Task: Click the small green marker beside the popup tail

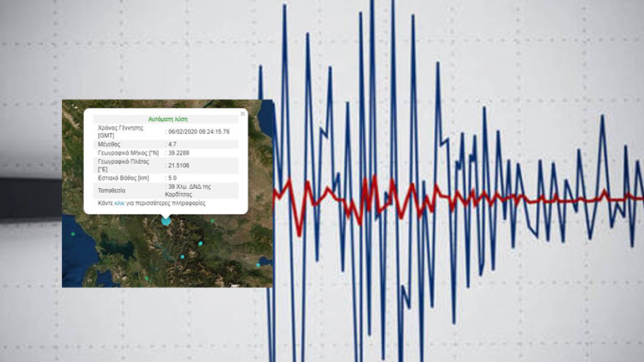Action: click(x=212, y=221)
